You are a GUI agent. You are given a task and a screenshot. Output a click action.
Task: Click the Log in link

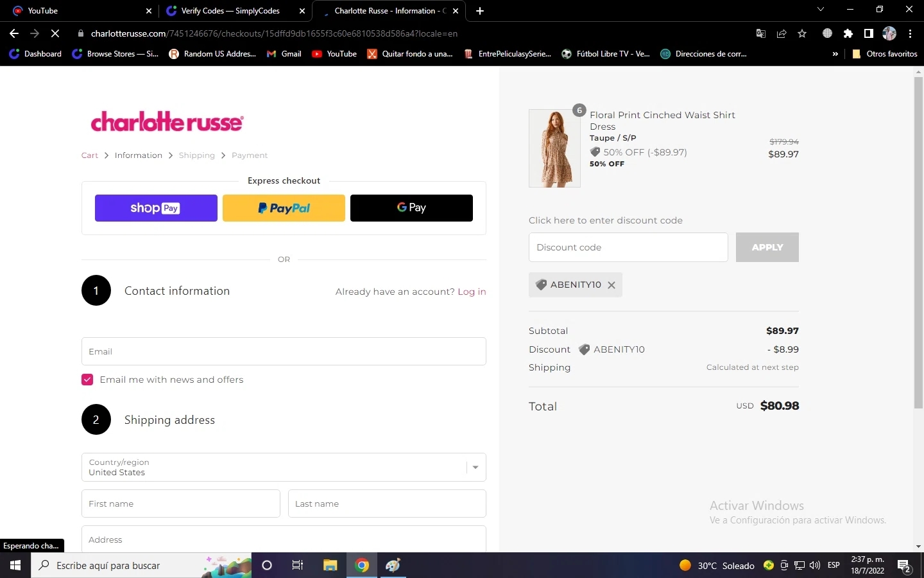click(x=472, y=292)
